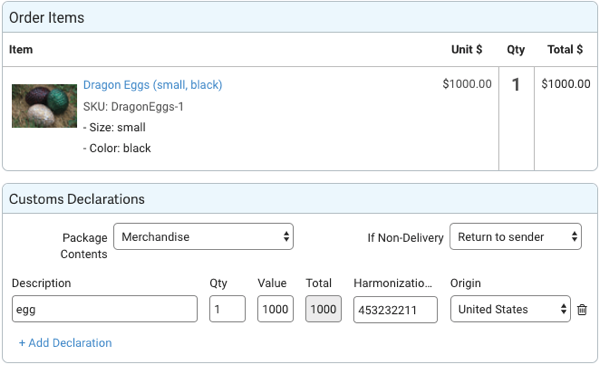Select the declaration Qty input field
Viewport: 600px width, 365px height.
pos(227,309)
